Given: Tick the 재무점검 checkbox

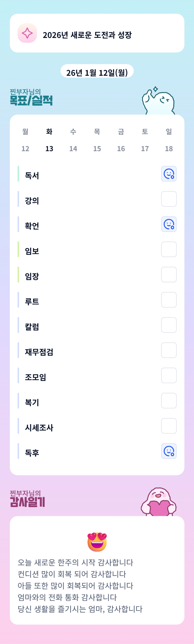Looking at the screenshot, I should click(169, 350).
